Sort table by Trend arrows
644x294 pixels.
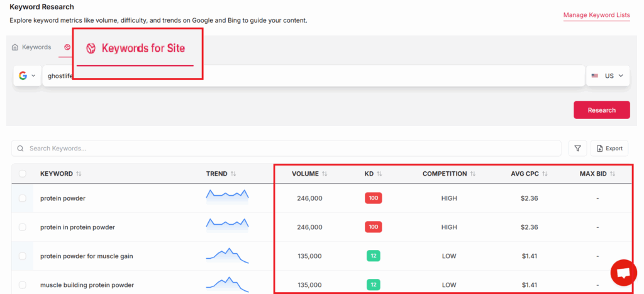coord(233,174)
